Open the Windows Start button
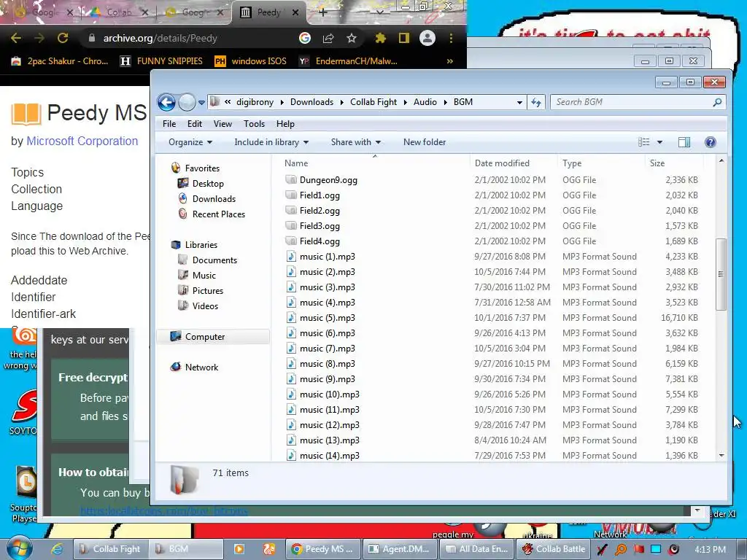 click(x=19, y=548)
